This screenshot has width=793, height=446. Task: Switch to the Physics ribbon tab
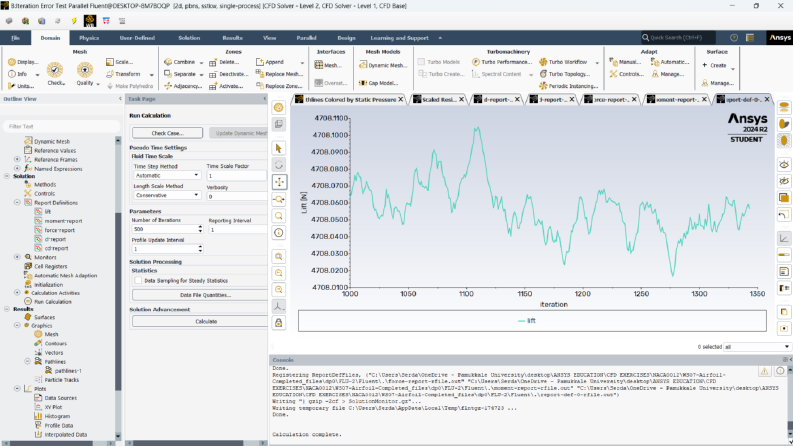89,38
